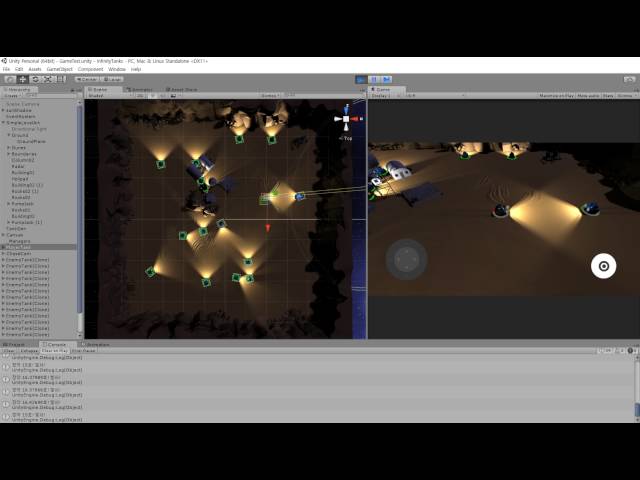The height and width of the screenshot is (480, 640).
Task: Open the Shaded draw mode dropdown
Action: [110, 96]
